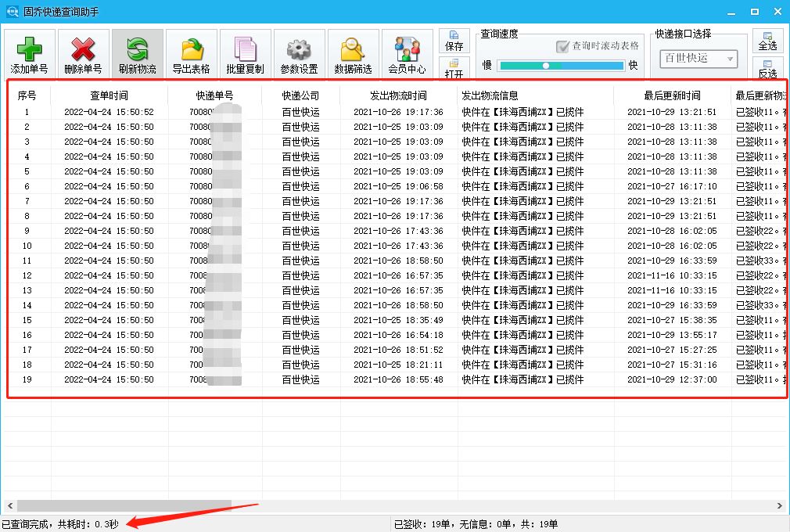
Task: Click the 添加单号 add tracking number icon
Action: (29, 52)
